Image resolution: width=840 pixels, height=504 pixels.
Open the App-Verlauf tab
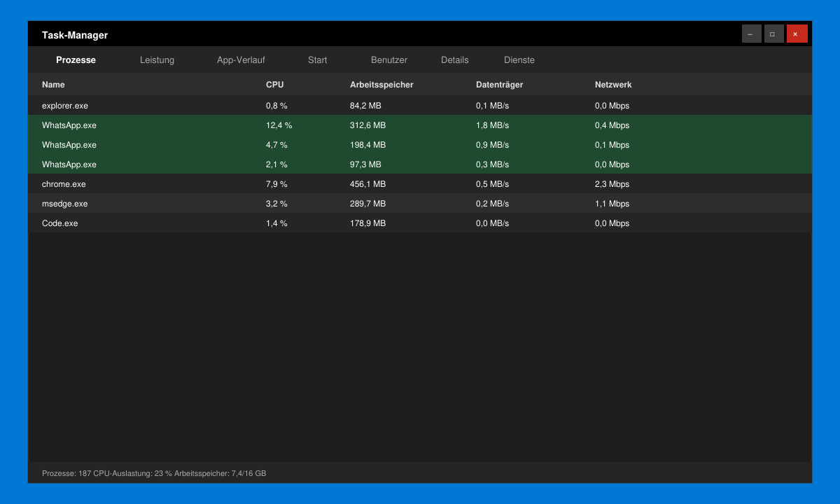pyautogui.click(x=241, y=60)
